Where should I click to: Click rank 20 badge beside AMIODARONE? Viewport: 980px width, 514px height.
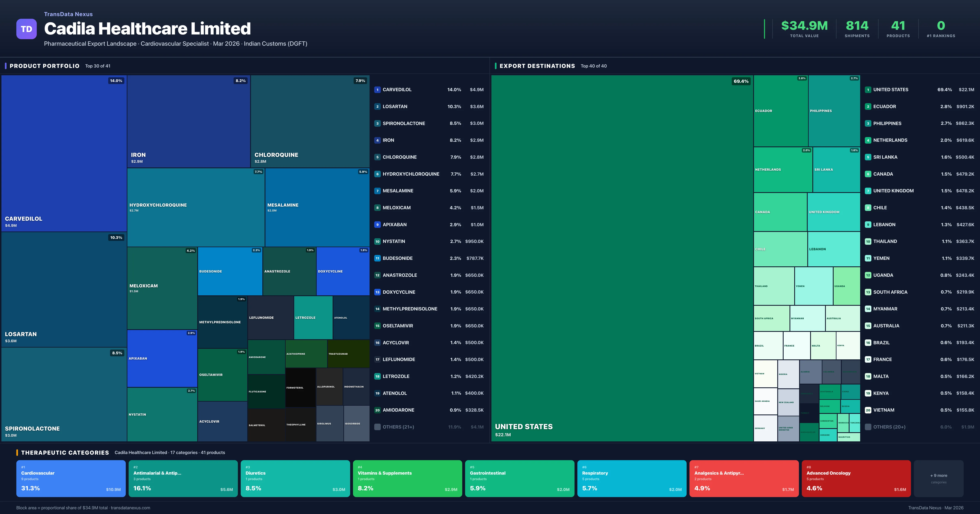(377, 410)
